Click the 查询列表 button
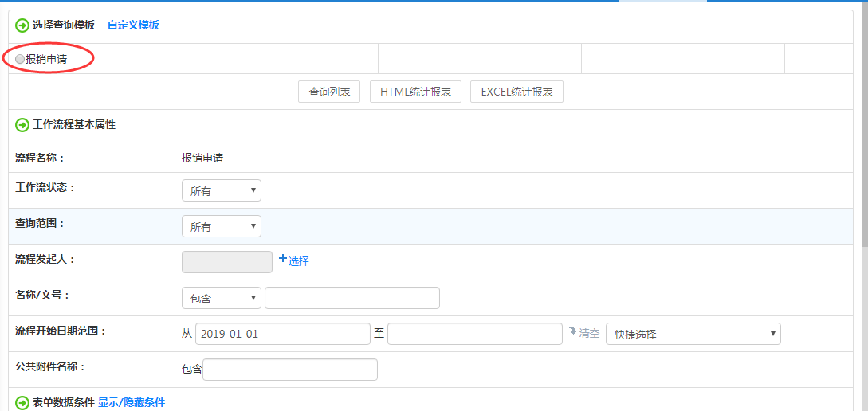The height and width of the screenshot is (411, 868). 329,92
